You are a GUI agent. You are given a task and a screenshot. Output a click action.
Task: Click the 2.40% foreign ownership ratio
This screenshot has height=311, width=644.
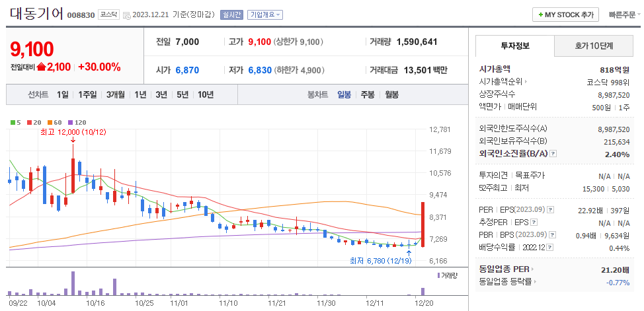pos(618,155)
